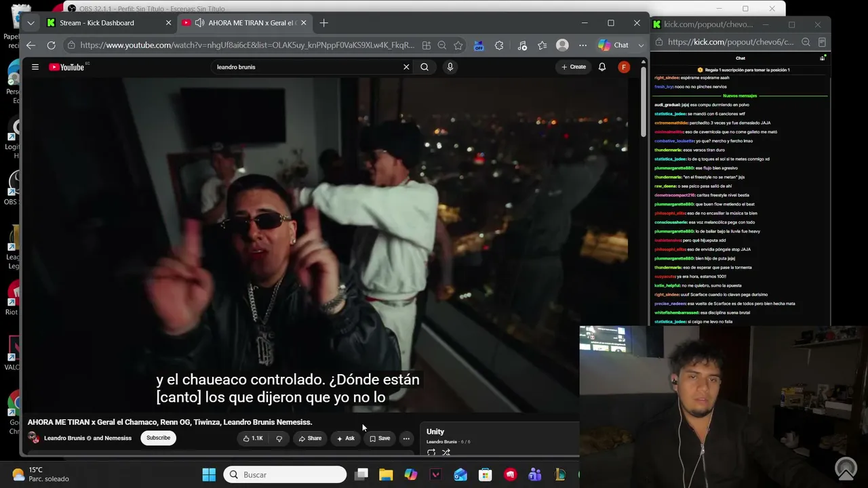Open File Explorer from the taskbar
Image resolution: width=868 pixels, height=488 pixels.
coord(386,474)
